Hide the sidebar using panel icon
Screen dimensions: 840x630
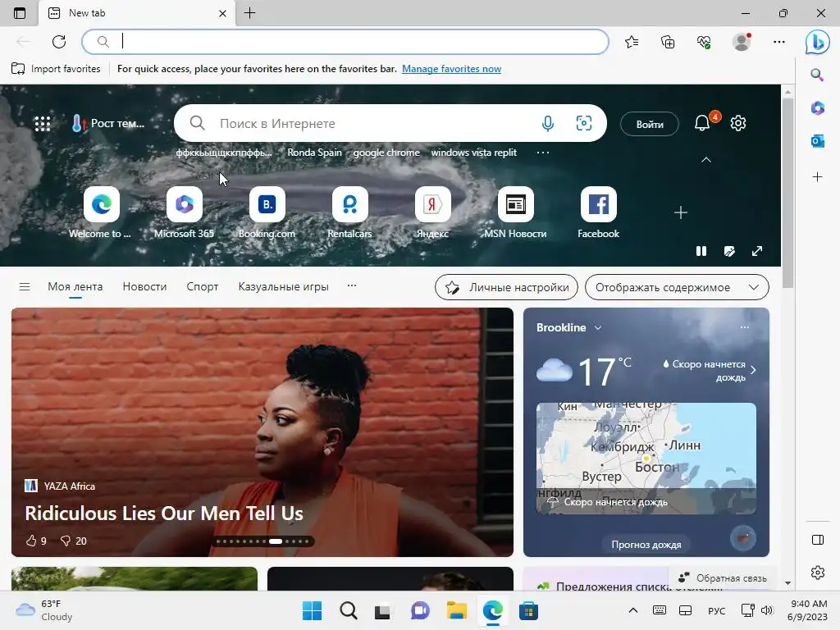(x=818, y=540)
